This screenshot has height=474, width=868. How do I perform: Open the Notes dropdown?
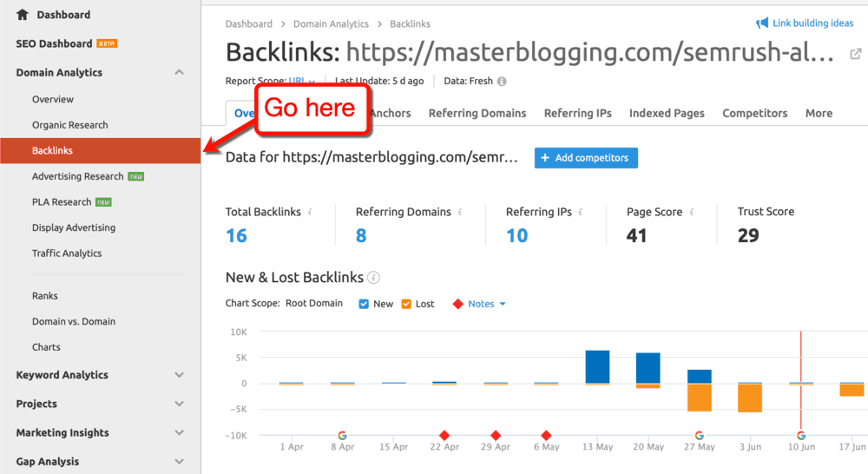click(487, 304)
